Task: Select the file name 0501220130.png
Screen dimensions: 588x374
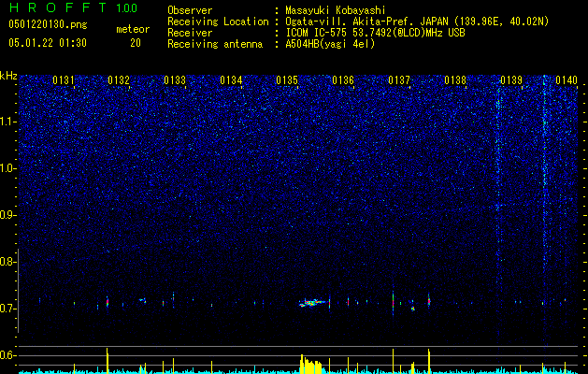Action: [48, 25]
